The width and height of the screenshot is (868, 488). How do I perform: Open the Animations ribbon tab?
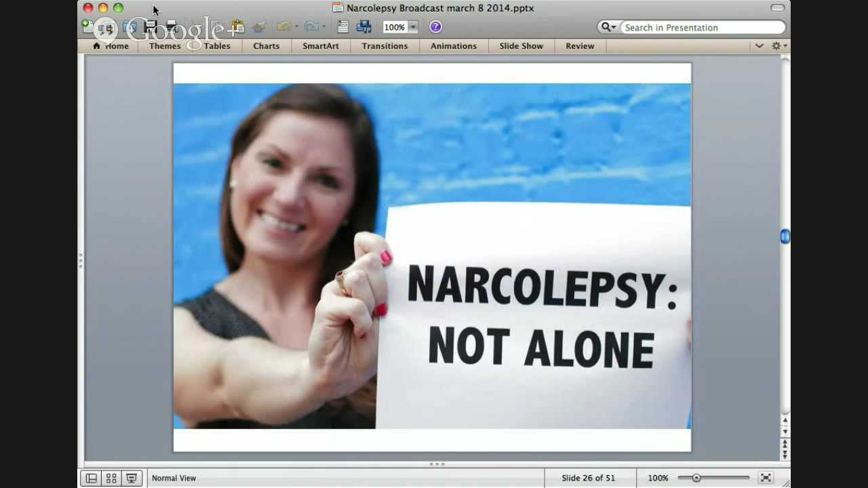point(454,46)
